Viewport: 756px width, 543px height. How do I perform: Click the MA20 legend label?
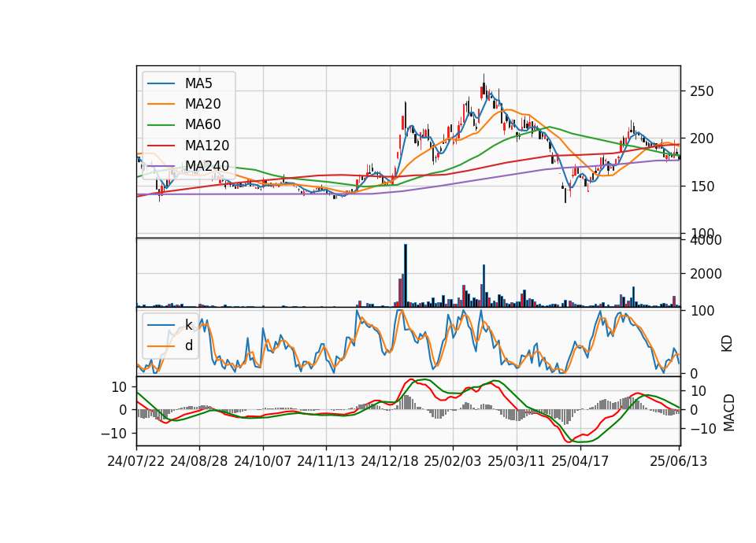(202, 104)
